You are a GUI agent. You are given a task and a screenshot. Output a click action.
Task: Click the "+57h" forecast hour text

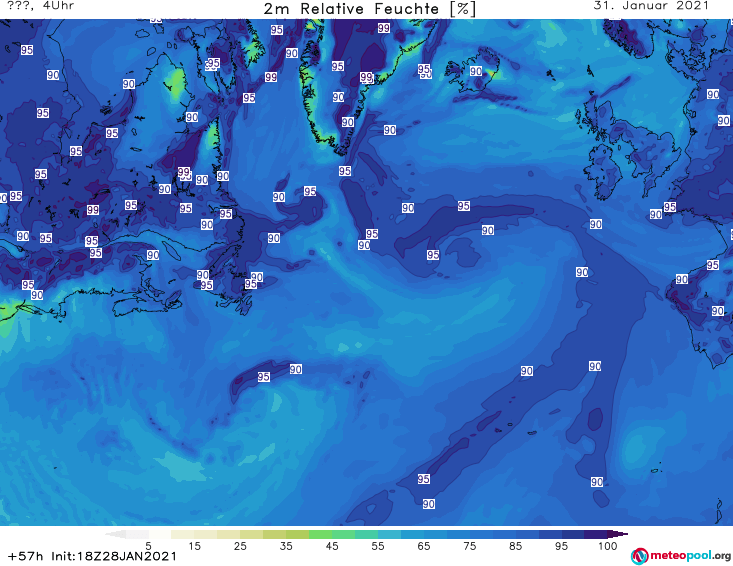pos(26,556)
